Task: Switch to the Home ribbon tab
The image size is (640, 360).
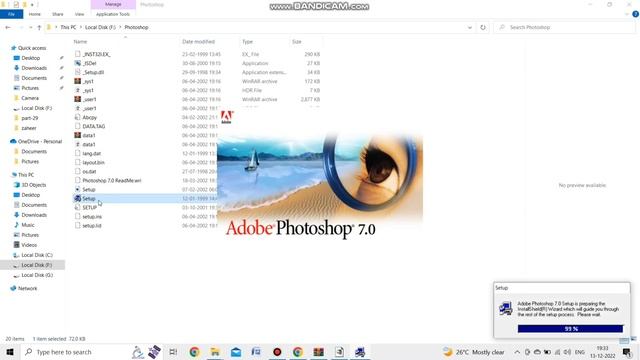Action: tap(35, 14)
